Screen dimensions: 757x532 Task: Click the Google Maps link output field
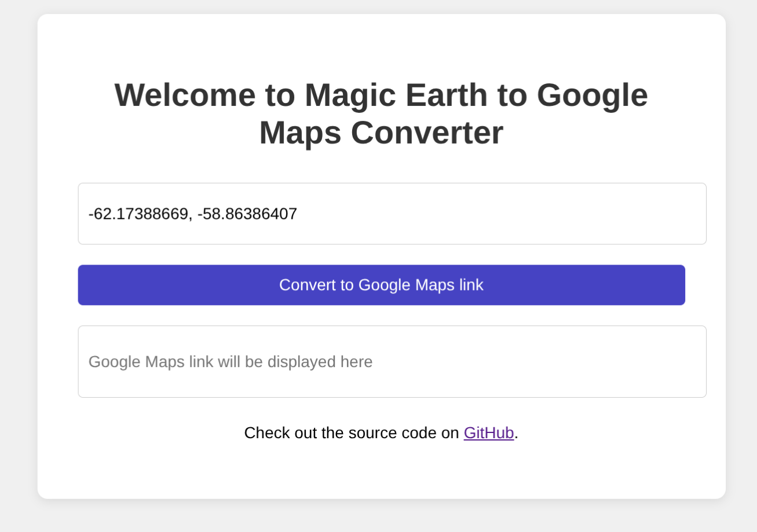point(392,361)
